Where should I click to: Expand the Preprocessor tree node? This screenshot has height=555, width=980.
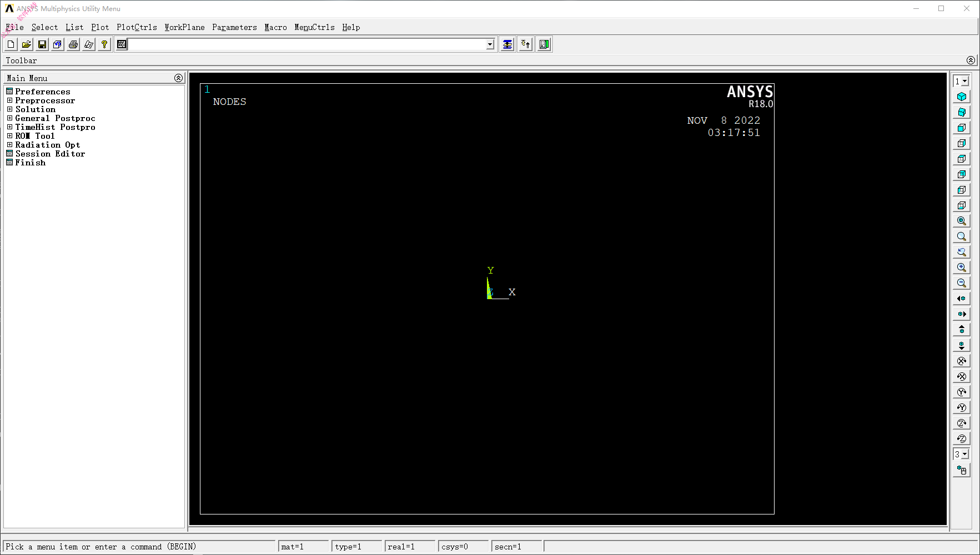9,100
